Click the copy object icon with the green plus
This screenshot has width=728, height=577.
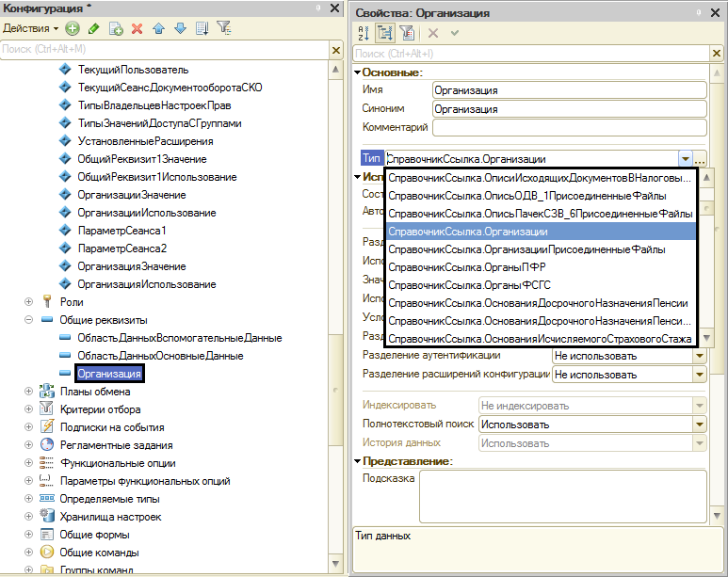coord(116,28)
